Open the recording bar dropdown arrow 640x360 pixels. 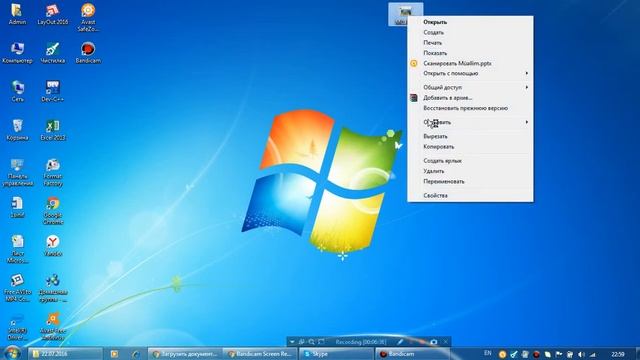coord(292,342)
